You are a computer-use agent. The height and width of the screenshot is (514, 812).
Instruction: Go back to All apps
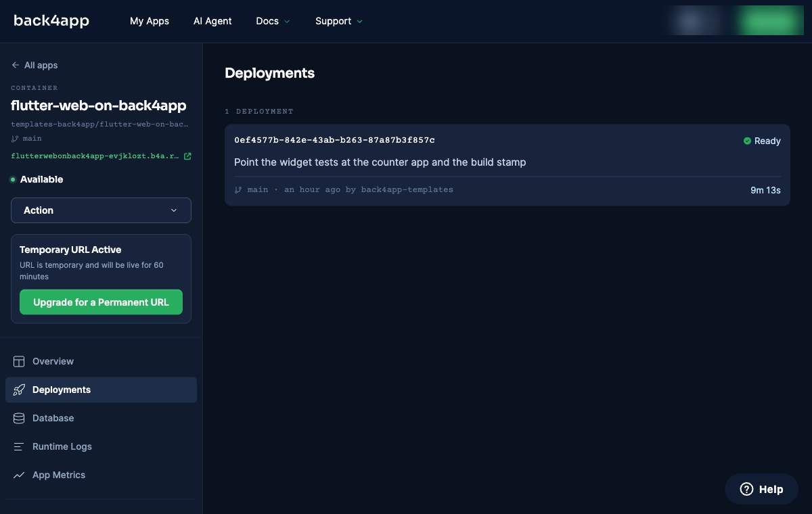(x=35, y=66)
